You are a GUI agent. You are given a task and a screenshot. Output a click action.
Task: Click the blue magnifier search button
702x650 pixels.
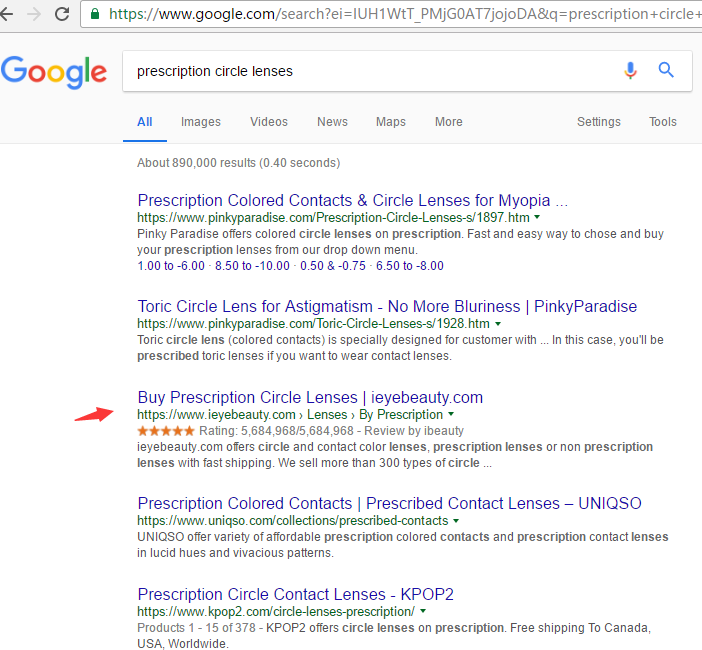pos(666,70)
